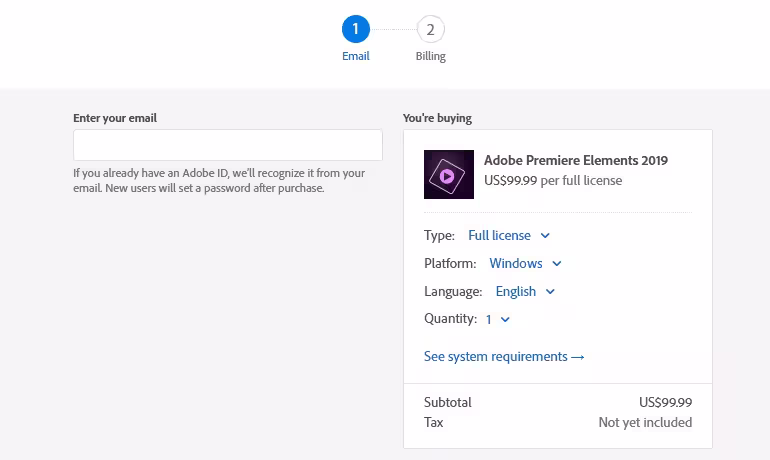Click the Adobe Premiere Elements 2019 title
This screenshot has height=460, width=770.
[x=576, y=160]
